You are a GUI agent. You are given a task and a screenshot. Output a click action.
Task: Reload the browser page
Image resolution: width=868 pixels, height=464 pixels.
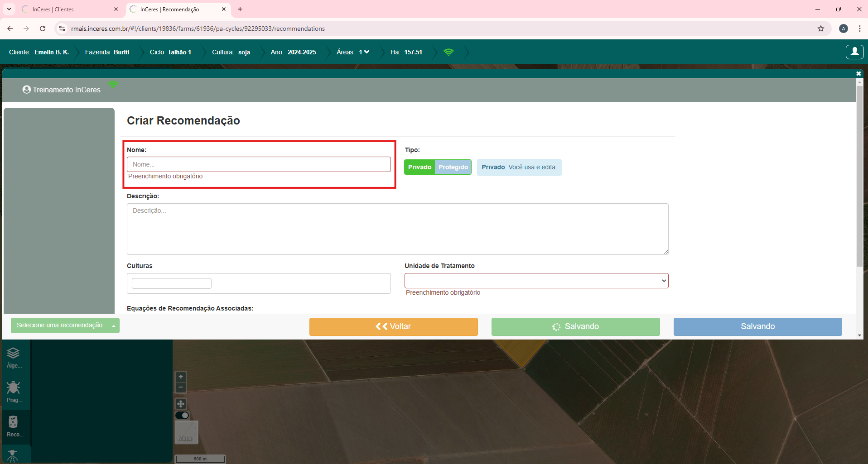43,29
